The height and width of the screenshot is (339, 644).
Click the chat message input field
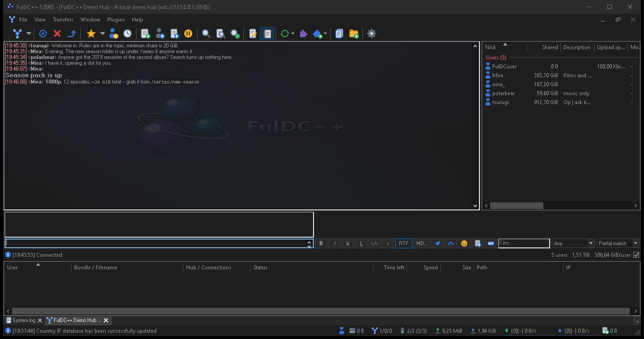pyautogui.click(x=156, y=243)
